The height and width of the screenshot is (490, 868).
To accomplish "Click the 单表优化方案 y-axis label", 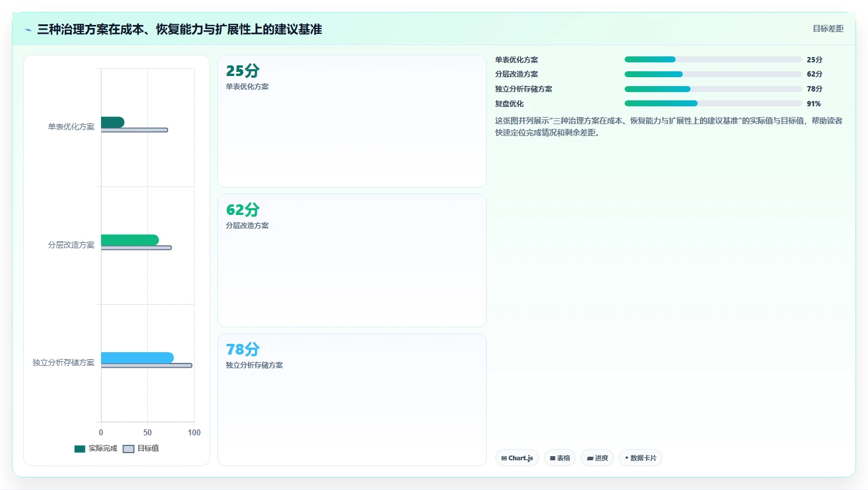I will [71, 127].
